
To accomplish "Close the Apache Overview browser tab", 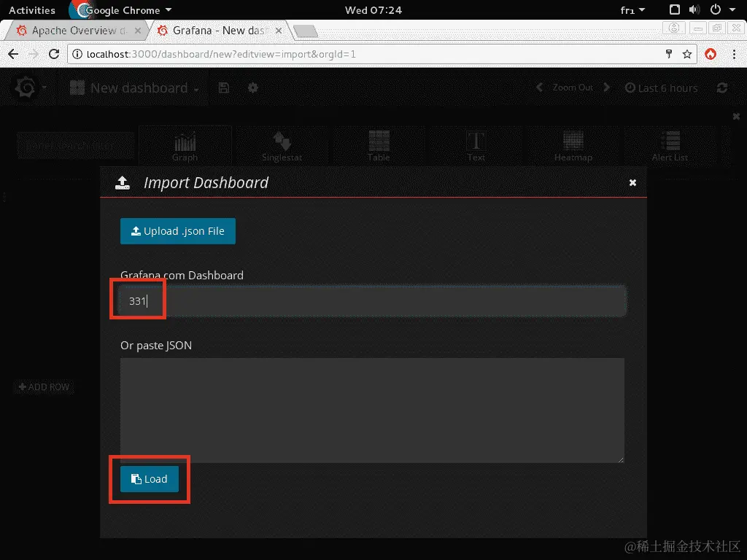I will (x=138, y=31).
